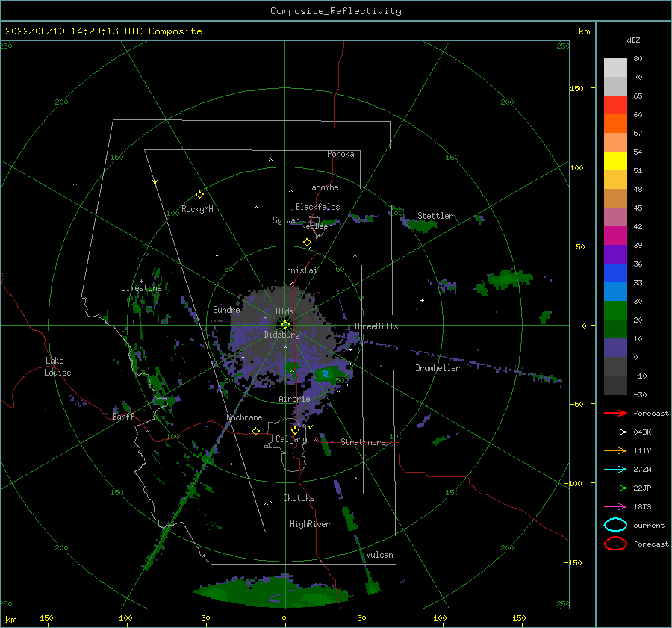Click the large green echo at bottom edge
The image size is (672, 628).
point(274,592)
